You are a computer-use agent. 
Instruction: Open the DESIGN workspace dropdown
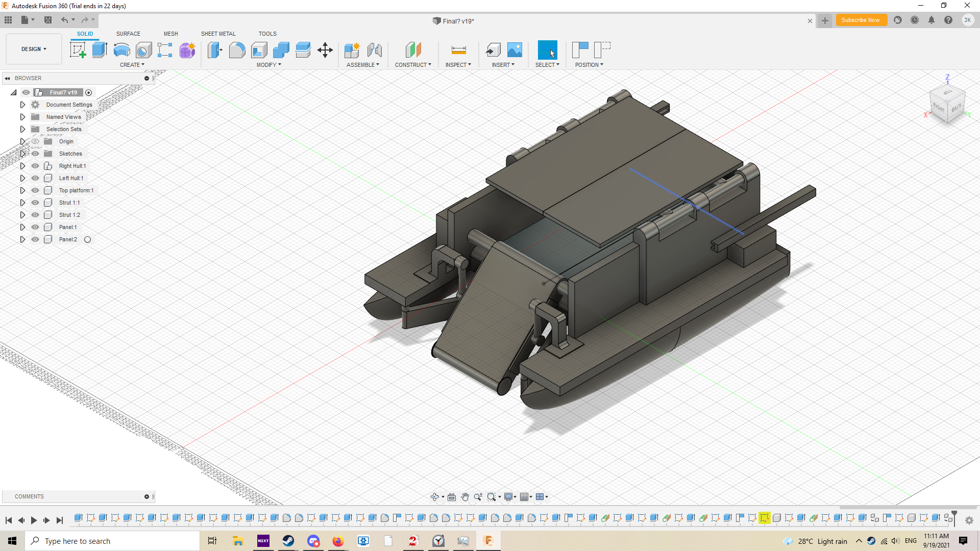click(34, 49)
